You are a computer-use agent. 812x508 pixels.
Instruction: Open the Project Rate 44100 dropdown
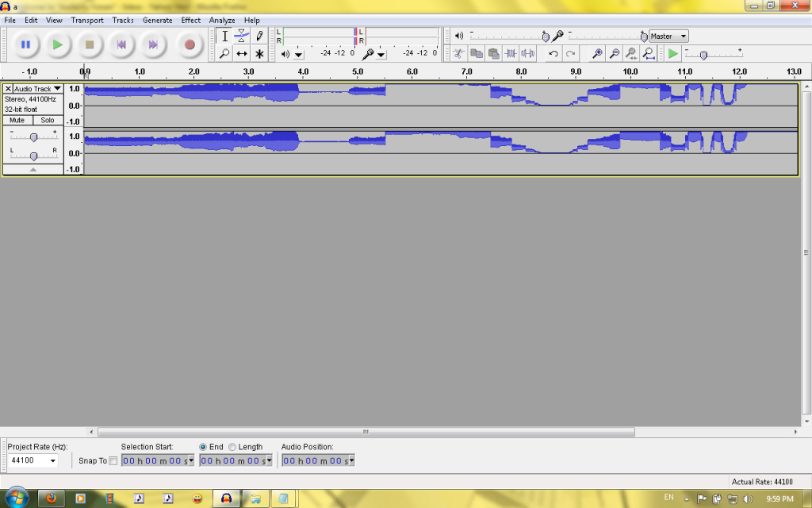point(53,461)
